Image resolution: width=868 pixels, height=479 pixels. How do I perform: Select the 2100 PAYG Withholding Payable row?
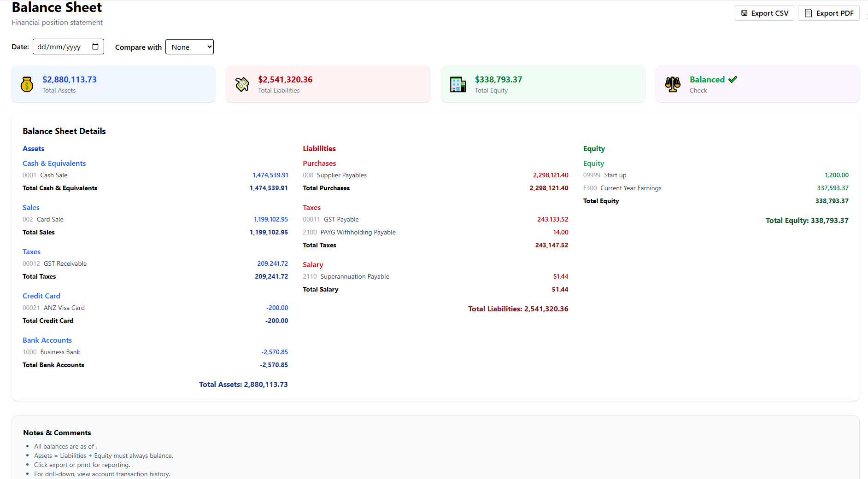tap(435, 232)
